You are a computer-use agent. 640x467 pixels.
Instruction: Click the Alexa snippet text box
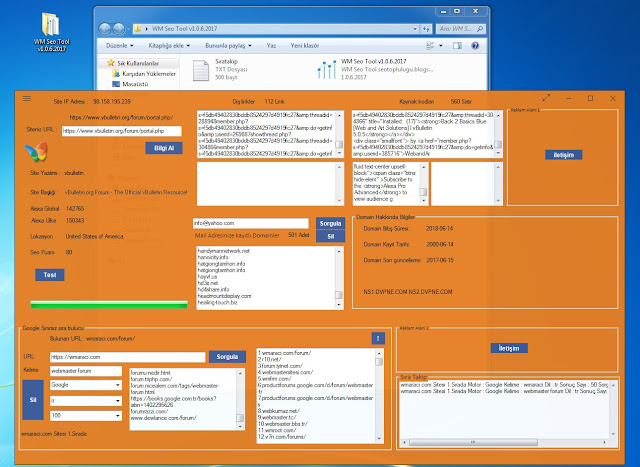click(x=390, y=184)
